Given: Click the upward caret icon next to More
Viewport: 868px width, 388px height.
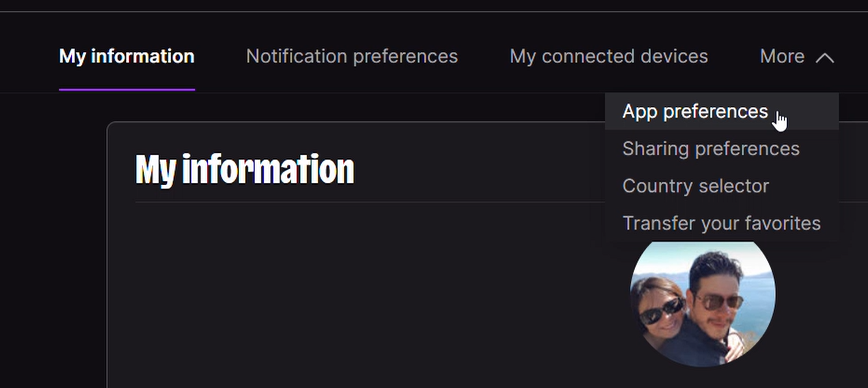Looking at the screenshot, I should point(824,58).
